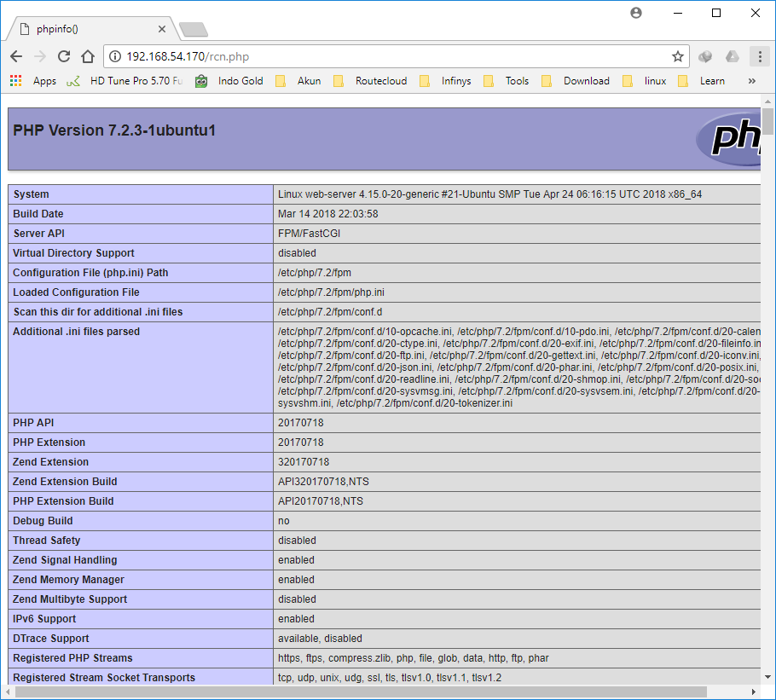Click the horizontal scroll right arrow
This screenshot has height=700, width=776.
[x=753, y=691]
